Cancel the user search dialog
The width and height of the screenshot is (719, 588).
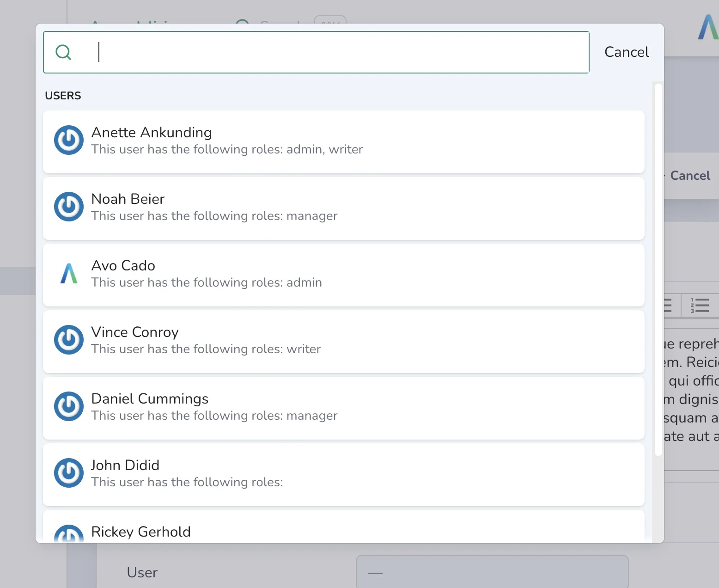coord(627,52)
